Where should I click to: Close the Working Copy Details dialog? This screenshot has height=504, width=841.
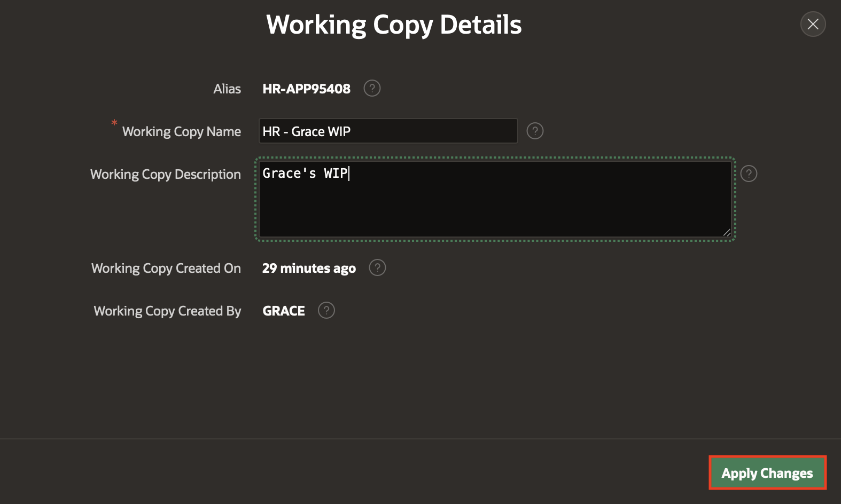tap(813, 24)
